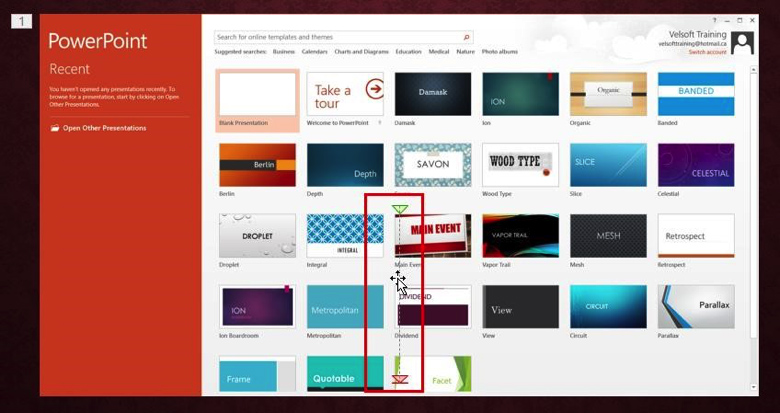Click the template list vertical scrollbar
Image resolution: width=780 pixels, height=413 pixels.
pos(754,229)
